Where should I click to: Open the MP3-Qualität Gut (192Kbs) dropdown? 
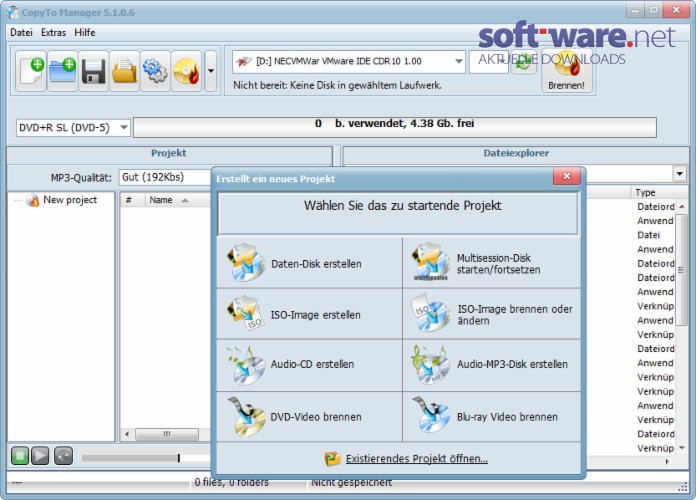pos(165,177)
